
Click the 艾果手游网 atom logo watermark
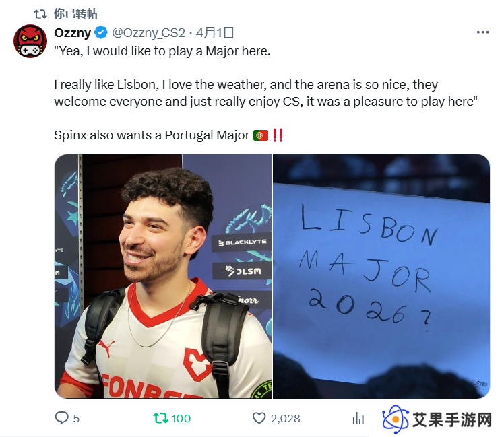coord(396,419)
